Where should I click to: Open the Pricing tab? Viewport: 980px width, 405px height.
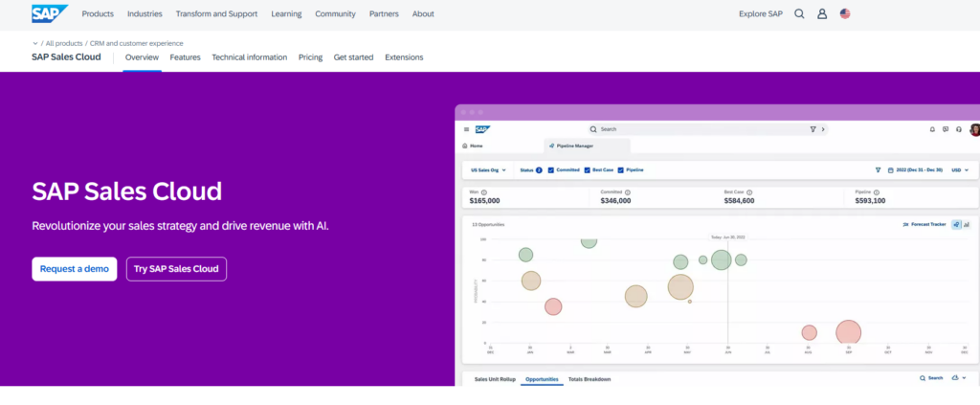click(x=310, y=57)
